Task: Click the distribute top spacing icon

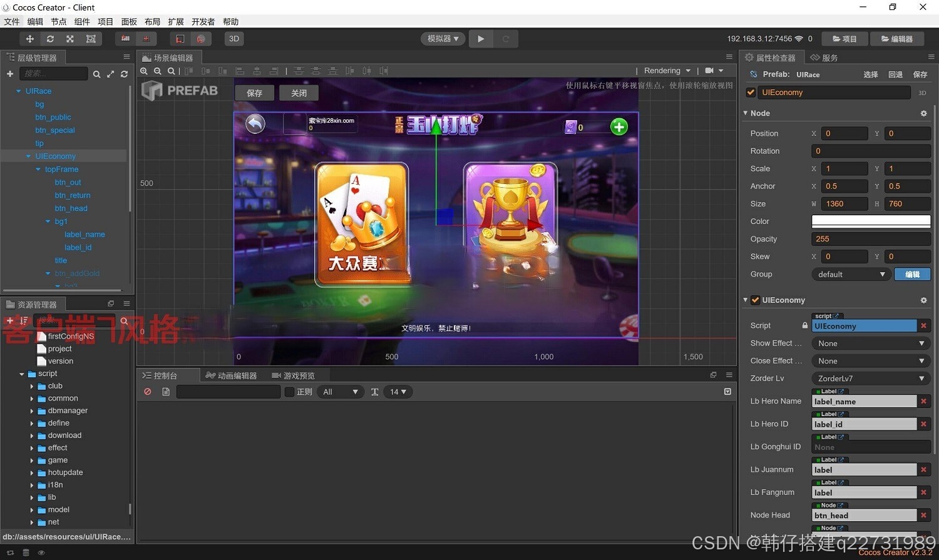Action: click(299, 71)
